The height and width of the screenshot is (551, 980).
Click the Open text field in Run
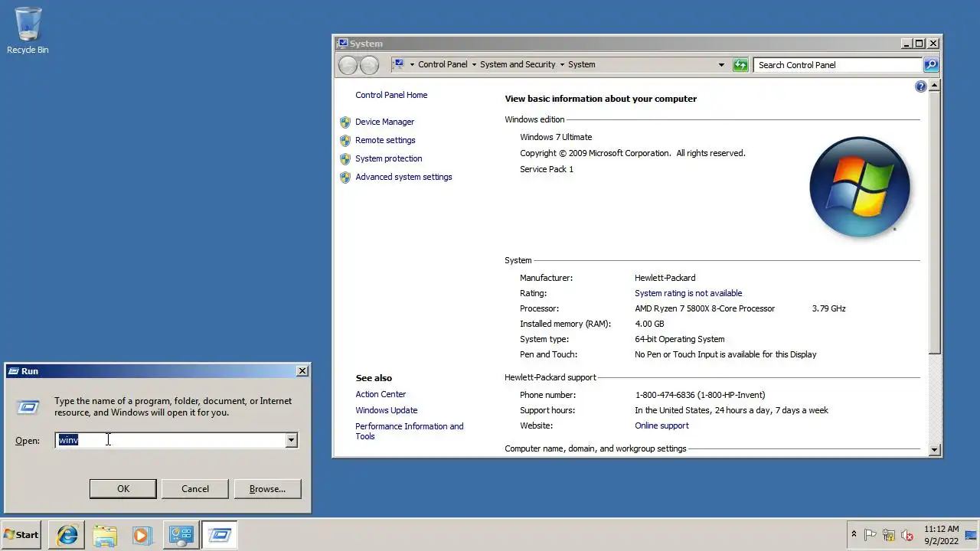click(x=171, y=440)
